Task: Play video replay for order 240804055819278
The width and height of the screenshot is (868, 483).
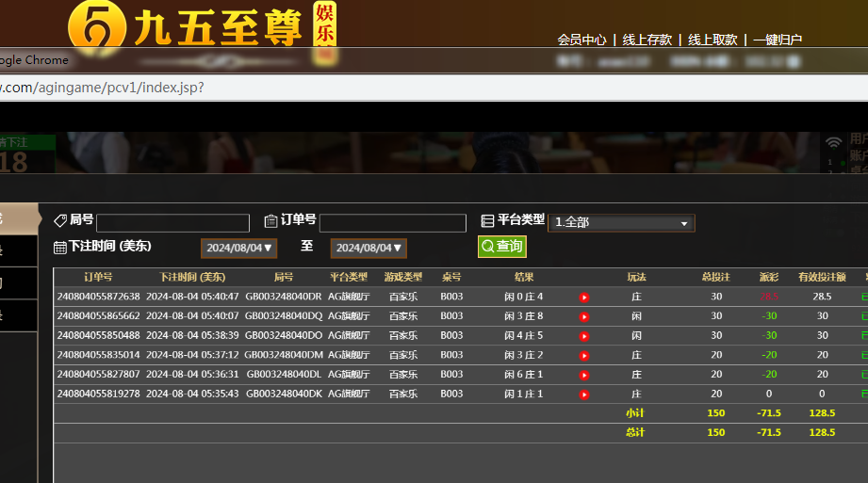Action: 584,394
